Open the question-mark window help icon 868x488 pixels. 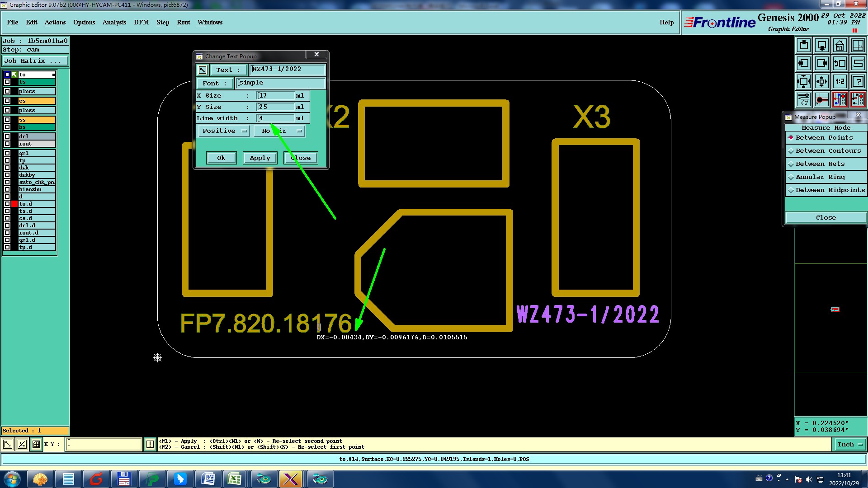[x=858, y=81]
